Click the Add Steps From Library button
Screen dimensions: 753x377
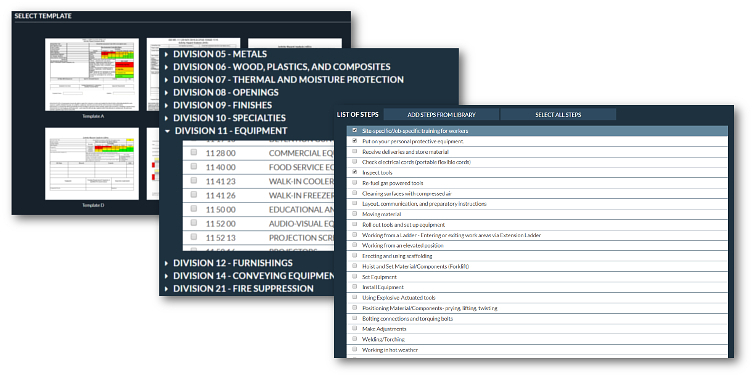pos(441,115)
